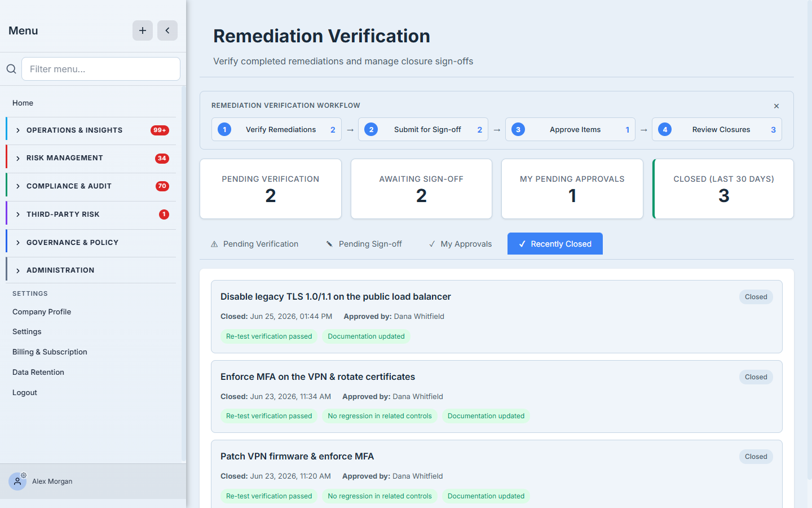
Task: Click Closed badge on Patch VPN firmware item
Action: point(756,457)
